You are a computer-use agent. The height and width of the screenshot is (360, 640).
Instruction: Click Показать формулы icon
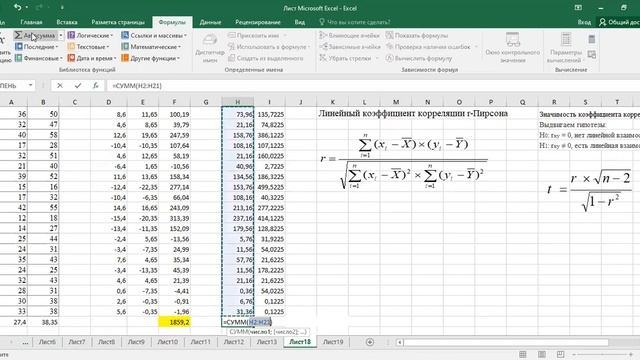pyautogui.click(x=390, y=36)
